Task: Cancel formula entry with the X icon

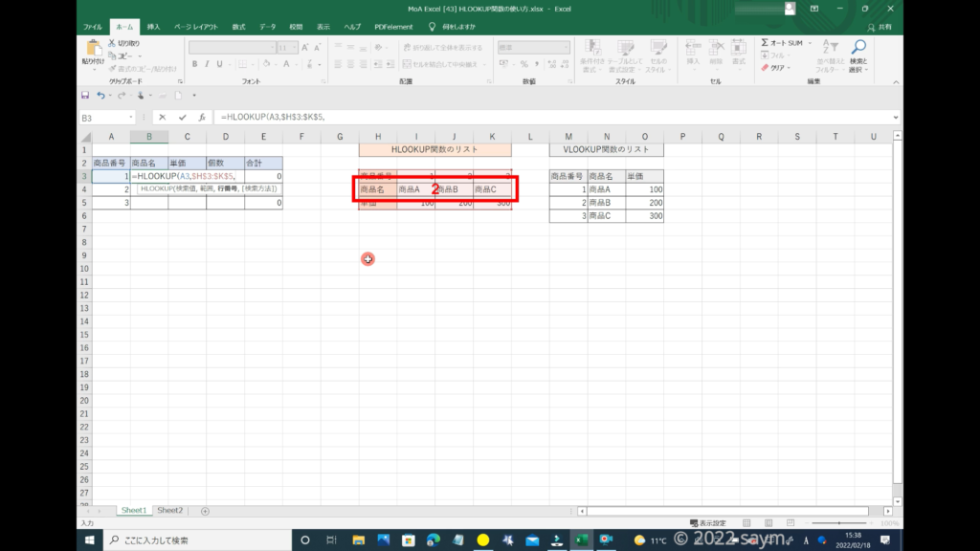Action: point(163,117)
